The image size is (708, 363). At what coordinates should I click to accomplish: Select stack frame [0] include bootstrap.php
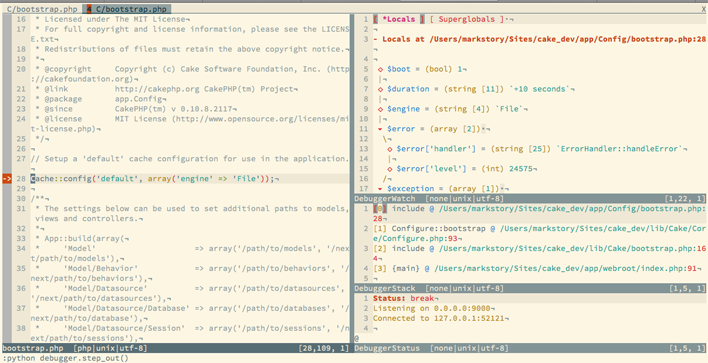539,213
